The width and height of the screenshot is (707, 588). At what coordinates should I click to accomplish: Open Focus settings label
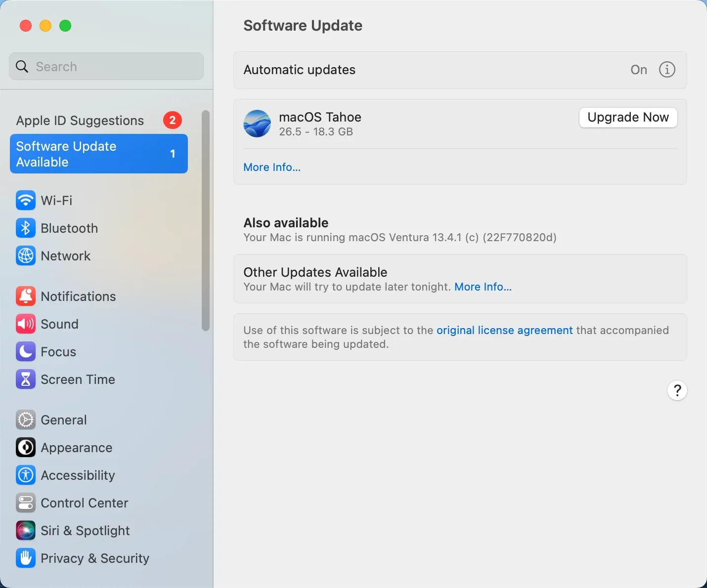click(58, 352)
